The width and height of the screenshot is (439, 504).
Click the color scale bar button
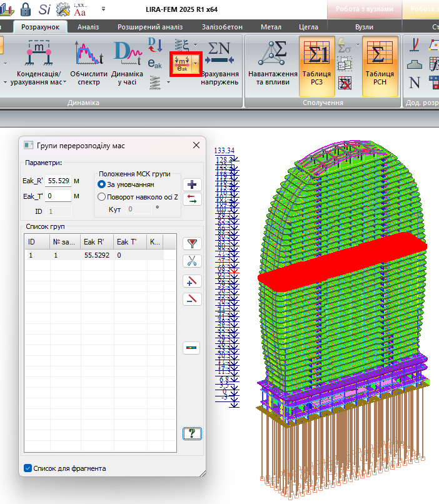click(192, 348)
